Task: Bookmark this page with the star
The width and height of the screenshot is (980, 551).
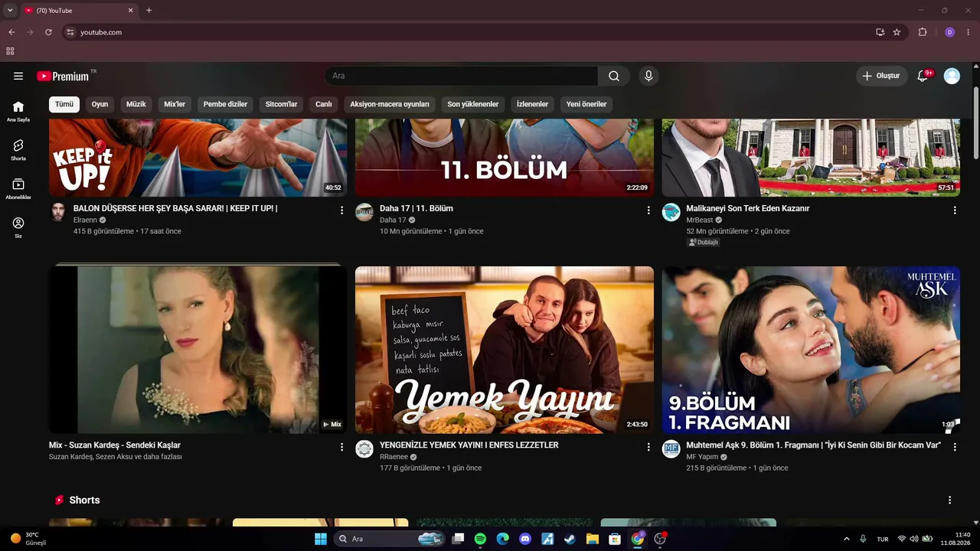Action: 897,32
